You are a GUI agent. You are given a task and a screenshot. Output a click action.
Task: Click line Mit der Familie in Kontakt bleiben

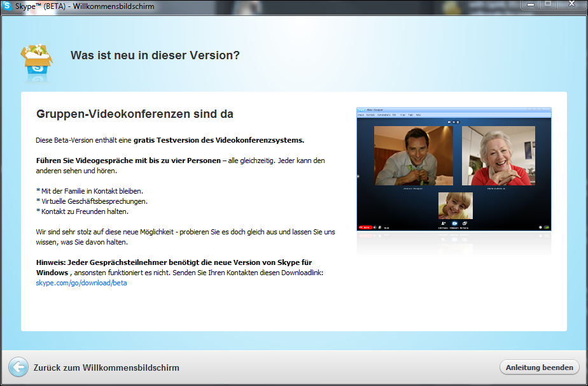[x=90, y=191]
